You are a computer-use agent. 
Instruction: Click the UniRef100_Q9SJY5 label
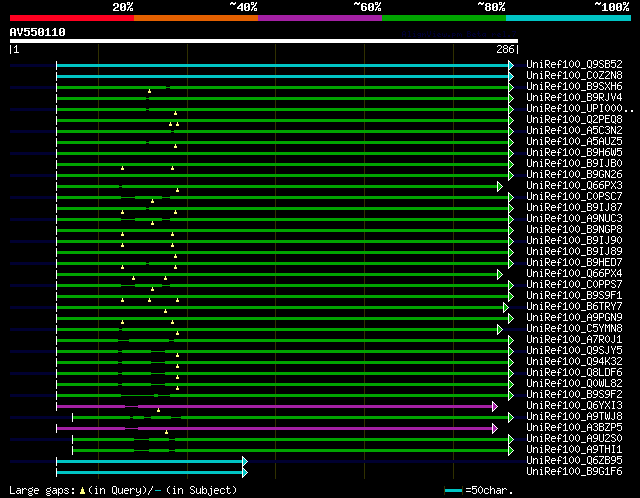[574, 351]
